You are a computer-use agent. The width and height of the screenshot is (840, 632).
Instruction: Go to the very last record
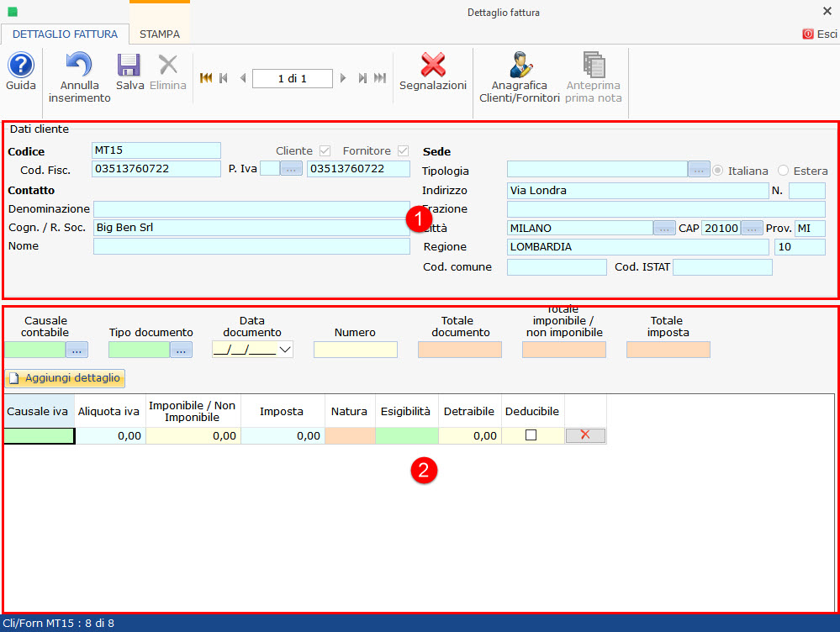click(380, 78)
